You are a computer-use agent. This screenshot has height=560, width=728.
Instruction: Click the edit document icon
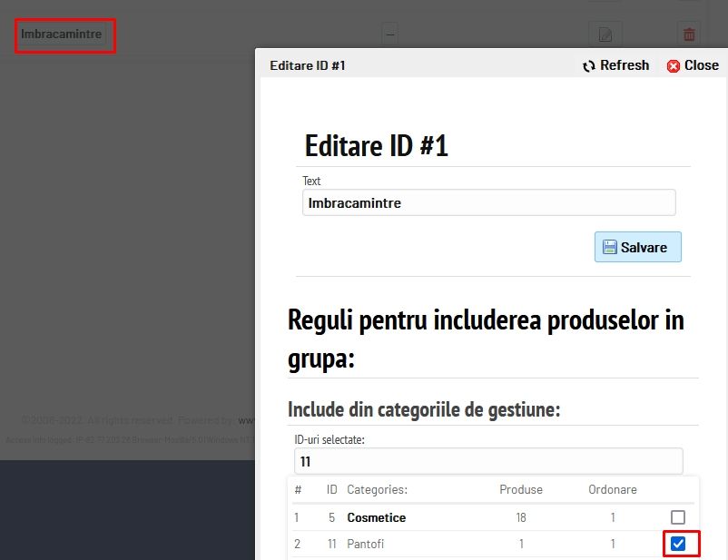tap(605, 34)
